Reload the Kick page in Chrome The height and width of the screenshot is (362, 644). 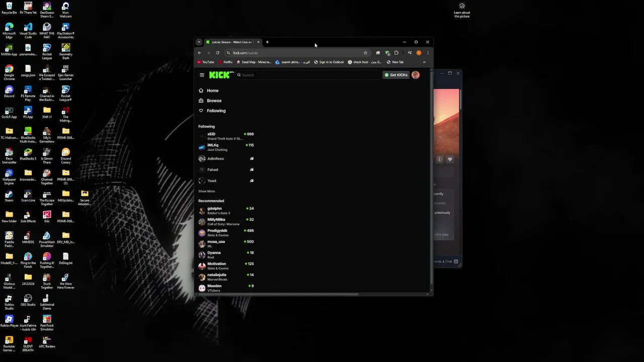tap(217, 53)
